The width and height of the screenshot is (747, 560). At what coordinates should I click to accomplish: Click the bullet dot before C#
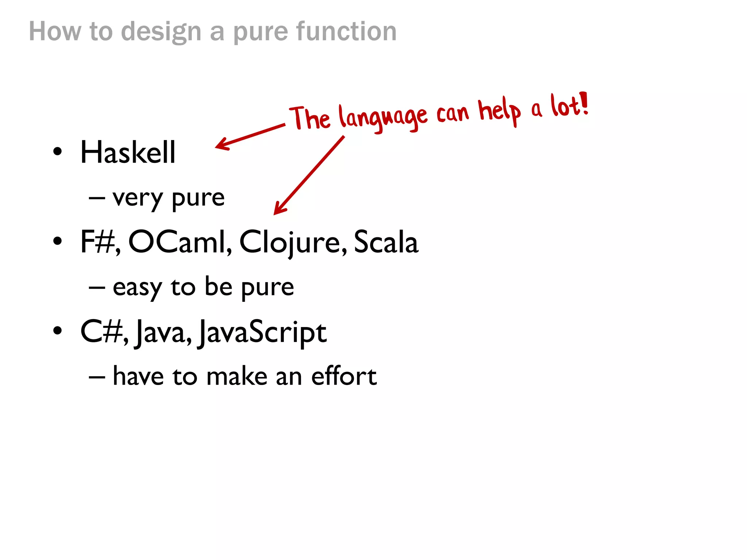57,331
